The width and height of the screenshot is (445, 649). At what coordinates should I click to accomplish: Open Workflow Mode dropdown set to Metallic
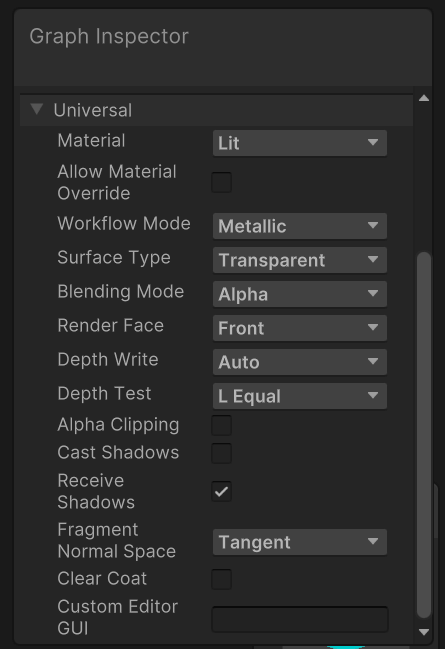(x=300, y=226)
